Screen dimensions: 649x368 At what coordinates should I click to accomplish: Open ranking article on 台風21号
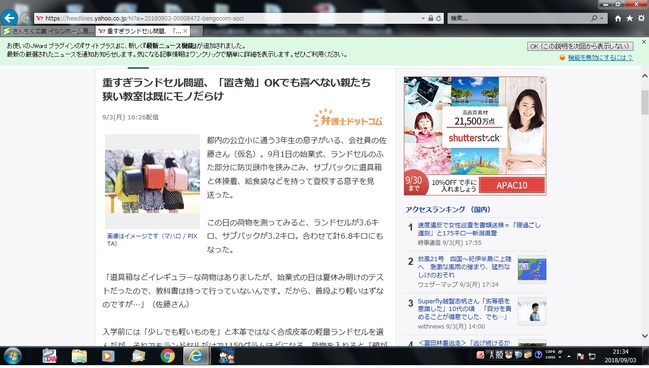465,267
